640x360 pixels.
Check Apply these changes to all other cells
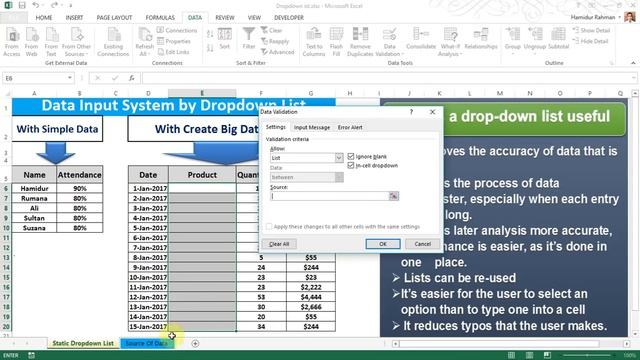coord(269,227)
